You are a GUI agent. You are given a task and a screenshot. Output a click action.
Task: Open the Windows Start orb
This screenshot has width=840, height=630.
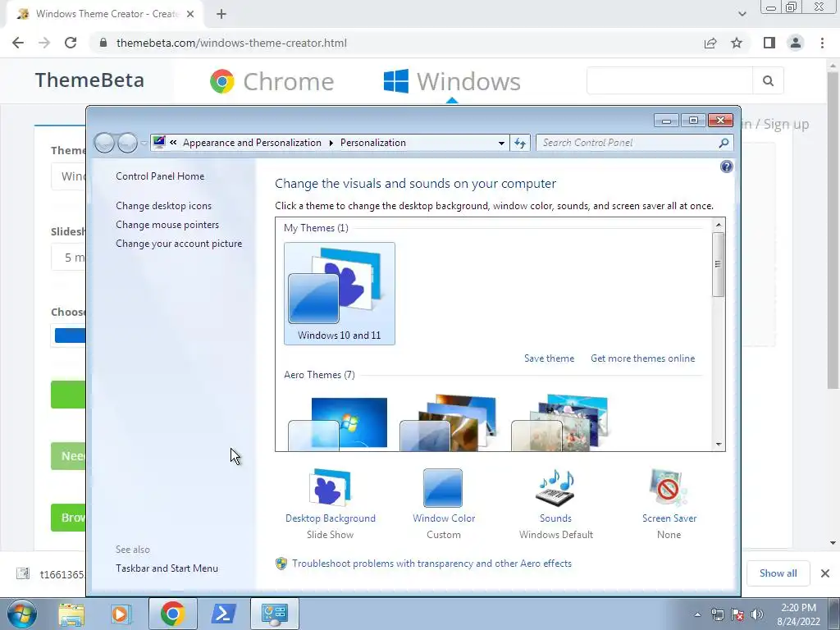point(22,614)
